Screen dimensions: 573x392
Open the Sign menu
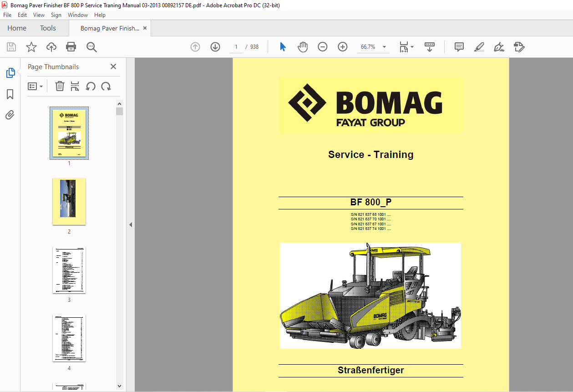pos(56,15)
